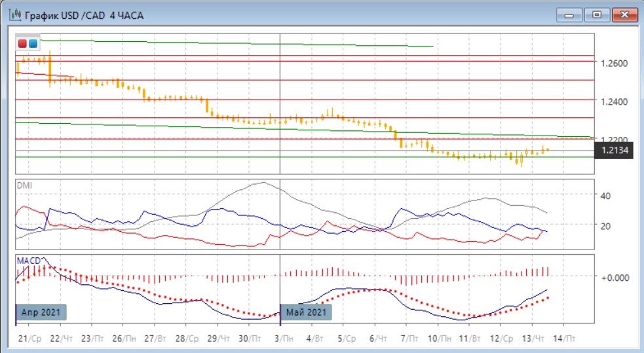Click the candlestick chart icon in title bar

tap(12, 14)
